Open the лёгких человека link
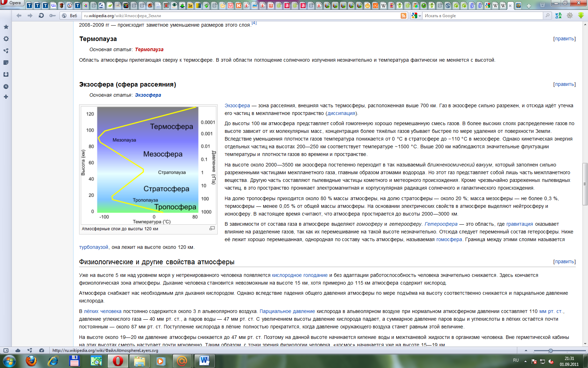 [103, 311]
